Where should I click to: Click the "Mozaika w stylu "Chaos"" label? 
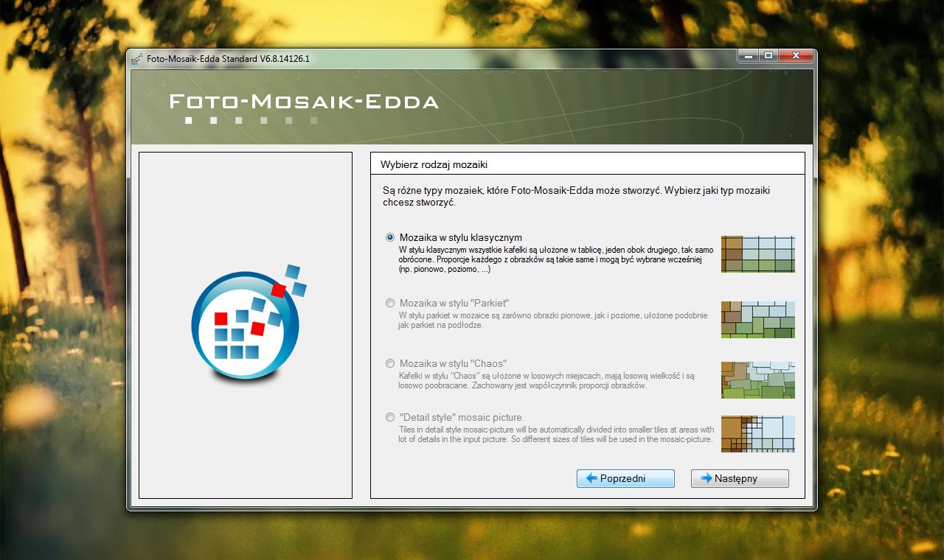coord(453,363)
